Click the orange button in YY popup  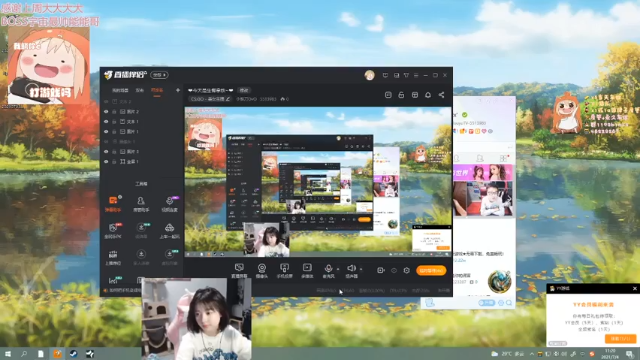(620, 339)
